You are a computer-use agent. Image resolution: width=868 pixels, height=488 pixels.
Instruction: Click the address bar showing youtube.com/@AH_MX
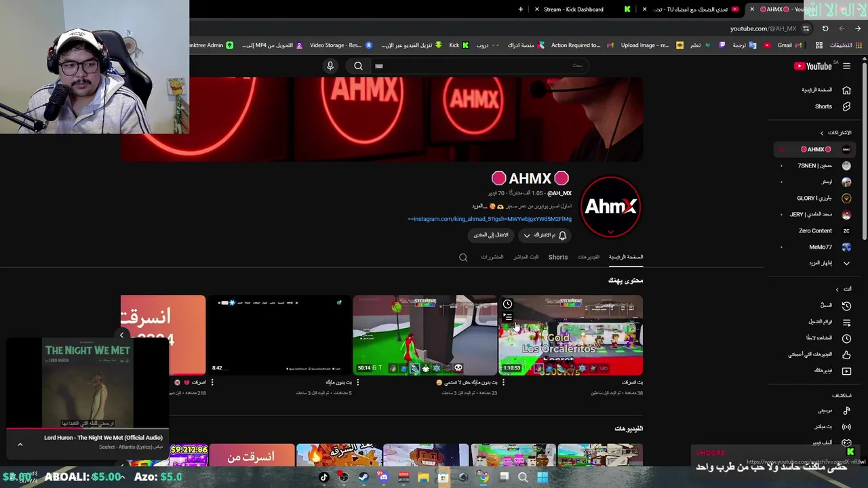[763, 28]
